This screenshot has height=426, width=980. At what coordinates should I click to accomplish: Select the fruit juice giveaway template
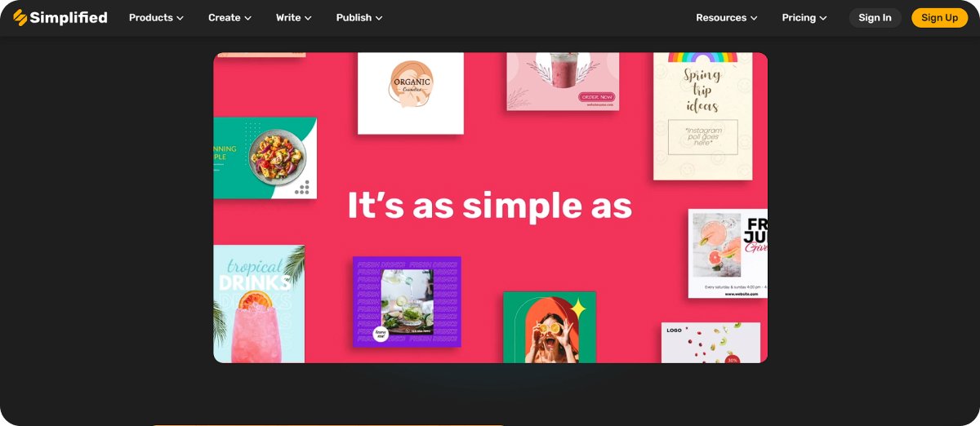point(728,253)
